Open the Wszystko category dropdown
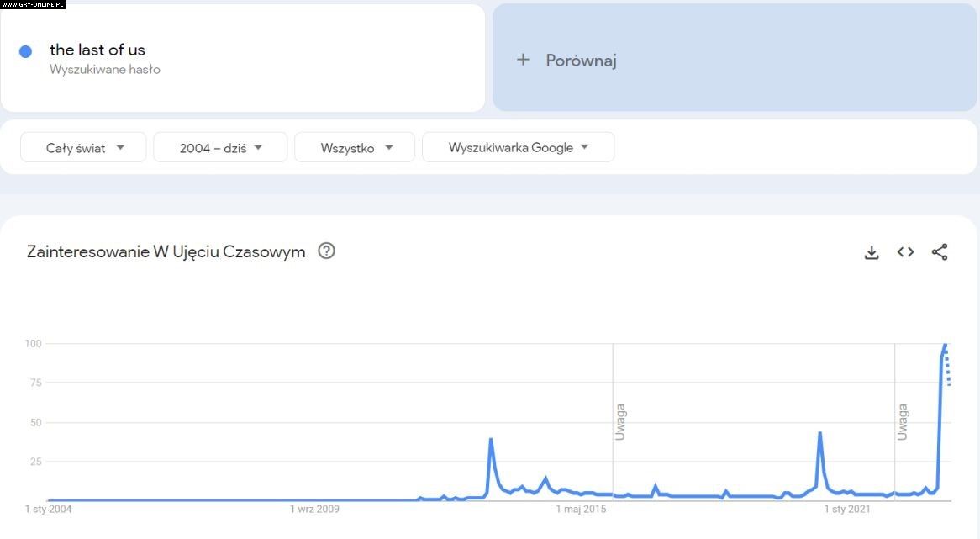This screenshot has width=980, height=539. coord(355,147)
